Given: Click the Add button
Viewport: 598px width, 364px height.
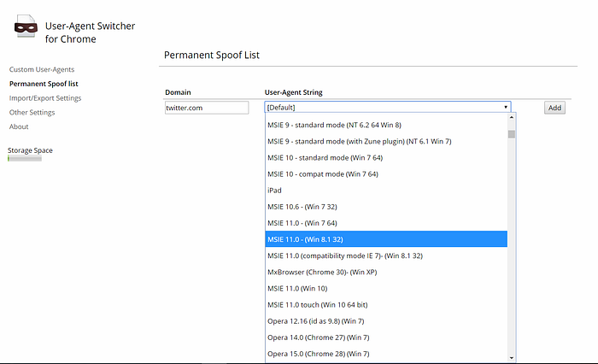Looking at the screenshot, I should pos(554,108).
